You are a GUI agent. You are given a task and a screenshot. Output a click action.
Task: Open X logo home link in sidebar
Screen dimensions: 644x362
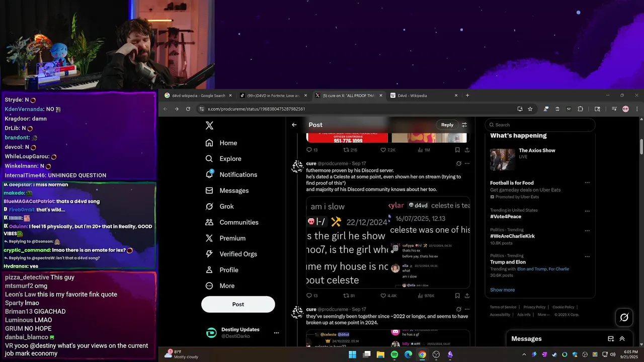[x=210, y=126]
